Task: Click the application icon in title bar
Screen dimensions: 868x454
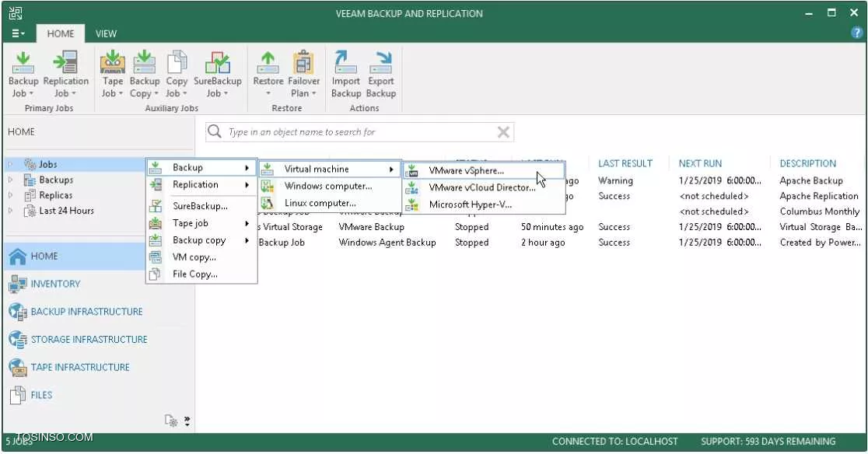Action: pyautogui.click(x=16, y=12)
